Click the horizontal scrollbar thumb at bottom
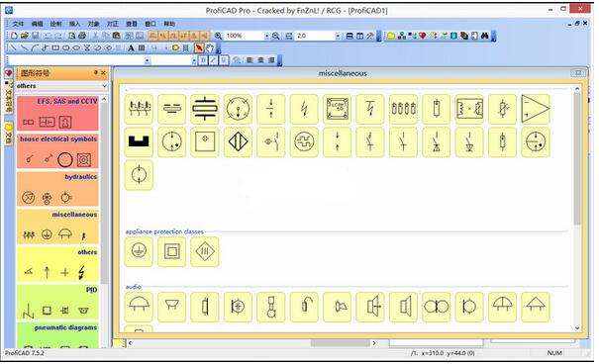The height and width of the screenshot is (364, 599). point(340,343)
